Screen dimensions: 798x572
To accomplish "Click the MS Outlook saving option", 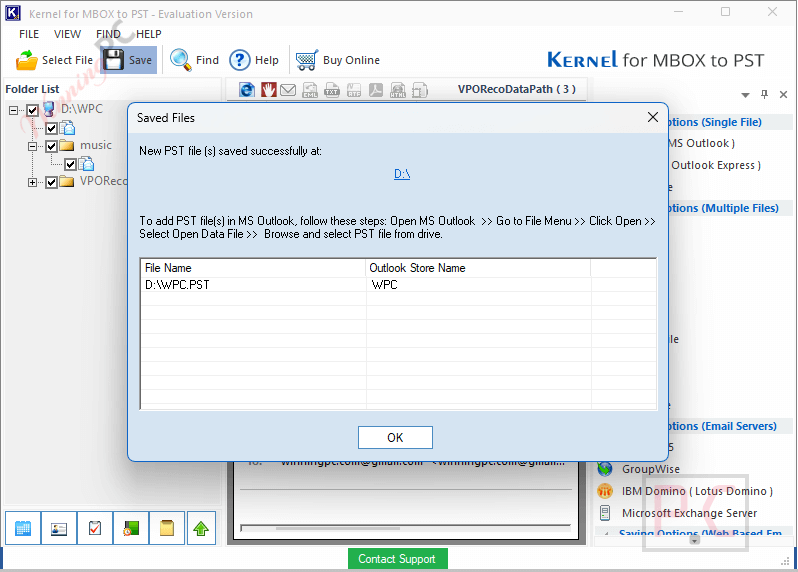I will coord(701,144).
